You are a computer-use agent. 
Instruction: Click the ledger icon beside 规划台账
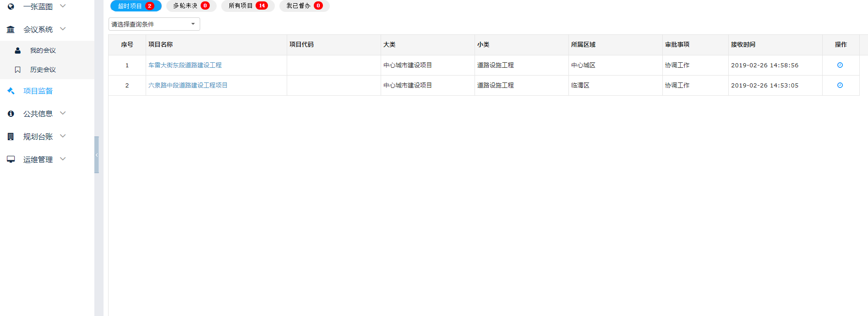click(11, 136)
